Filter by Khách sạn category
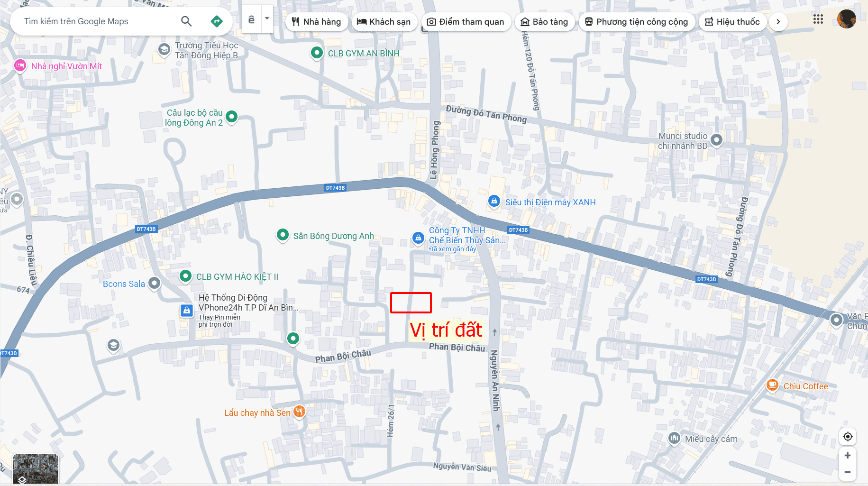 (384, 22)
